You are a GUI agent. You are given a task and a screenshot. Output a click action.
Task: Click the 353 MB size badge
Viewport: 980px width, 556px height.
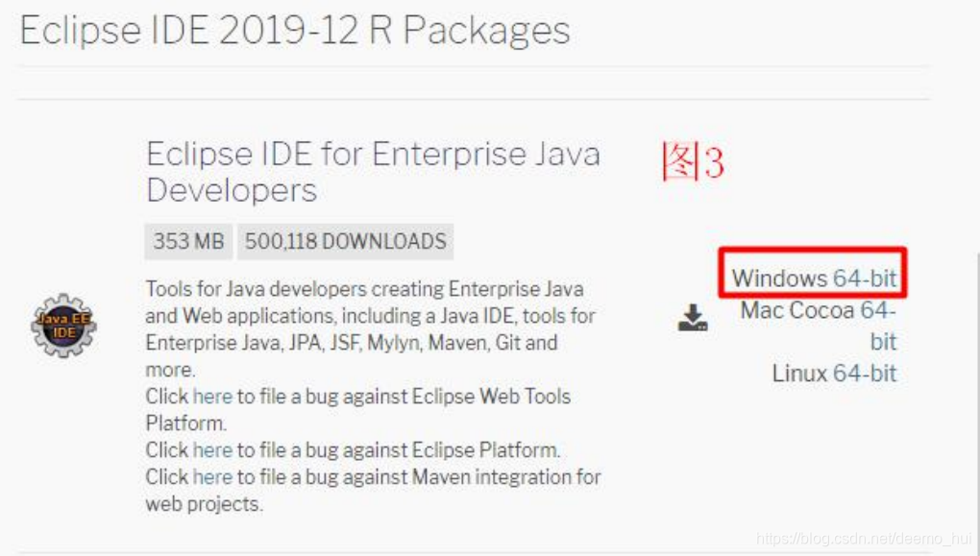(188, 241)
